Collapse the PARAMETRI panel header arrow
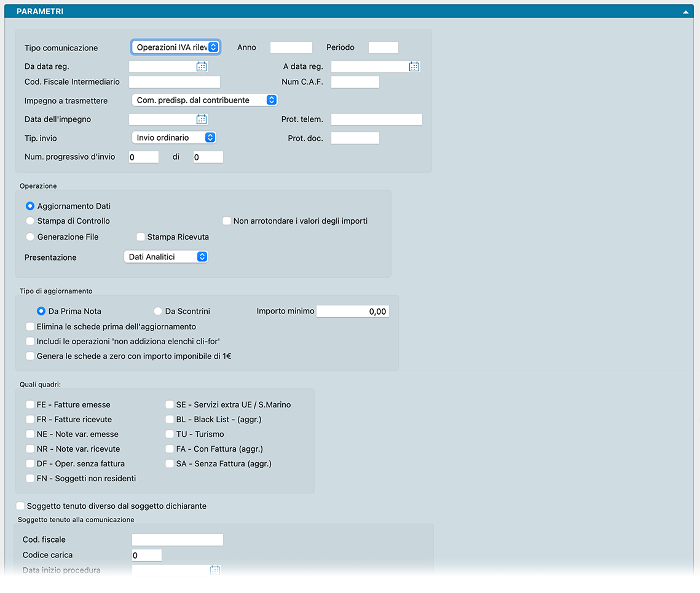The width and height of the screenshot is (700, 593). tap(685, 12)
